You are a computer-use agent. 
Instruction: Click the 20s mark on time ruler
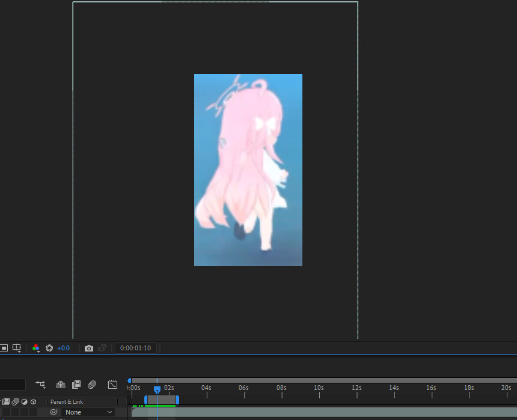click(506, 388)
